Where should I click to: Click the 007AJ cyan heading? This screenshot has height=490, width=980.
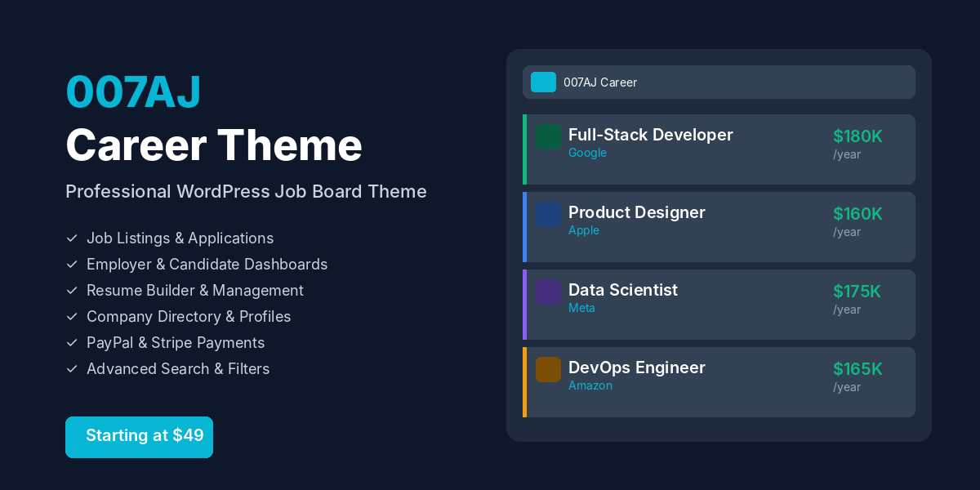pos(133,91)
